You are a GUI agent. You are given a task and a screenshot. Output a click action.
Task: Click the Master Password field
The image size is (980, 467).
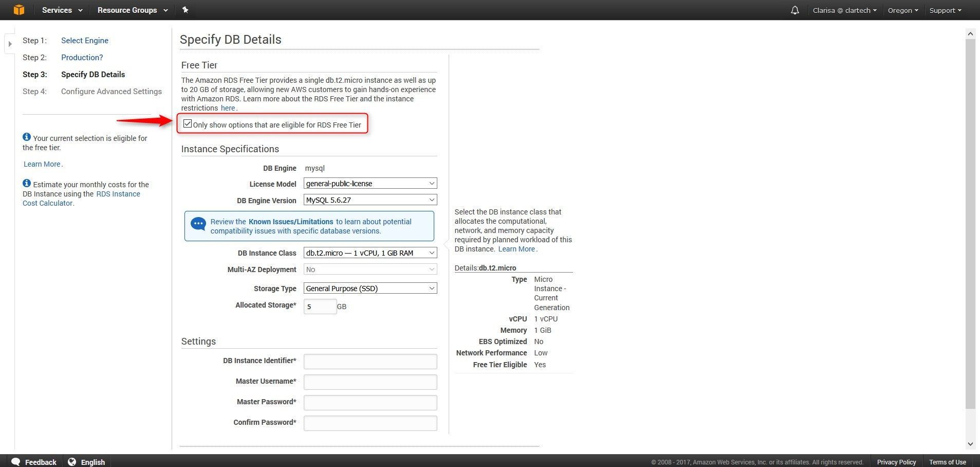[x=370, y=402]
